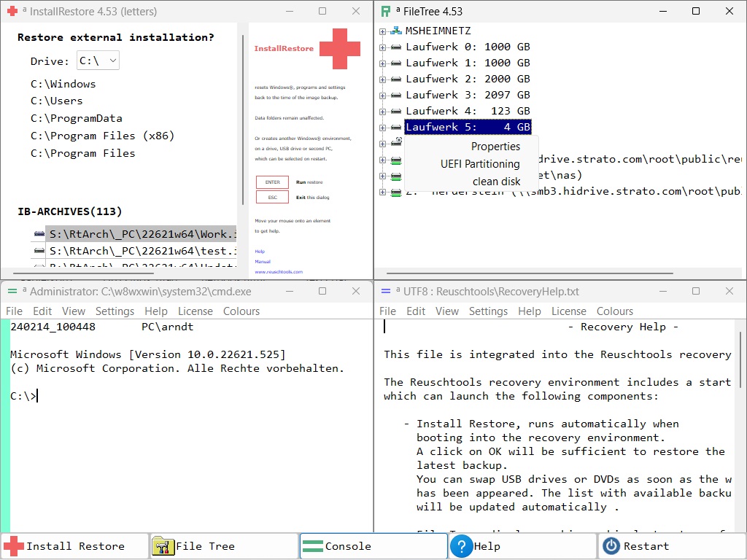Screen dimensions: 747x560
Task: Visit the www.reuschtools.com link
Action: click(x=279, y=272)
